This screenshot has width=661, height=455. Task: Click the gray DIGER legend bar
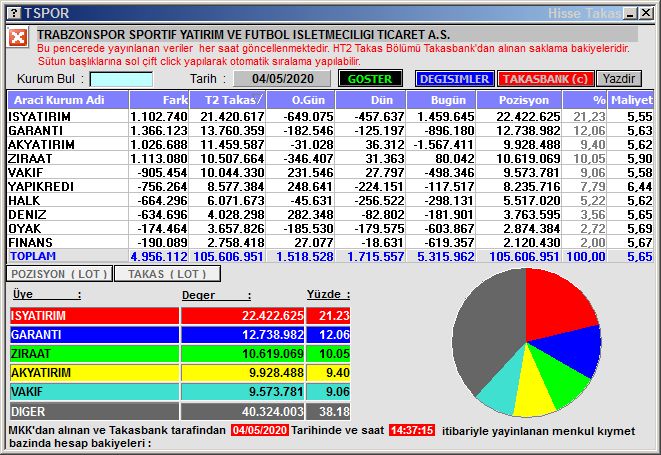(x=94, y=411)
